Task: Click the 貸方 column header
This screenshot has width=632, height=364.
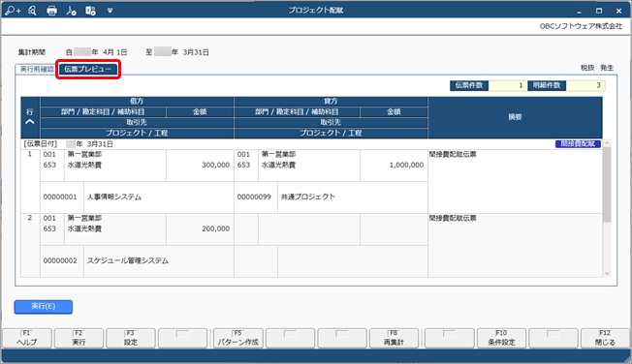Action: tap(331, 101)
